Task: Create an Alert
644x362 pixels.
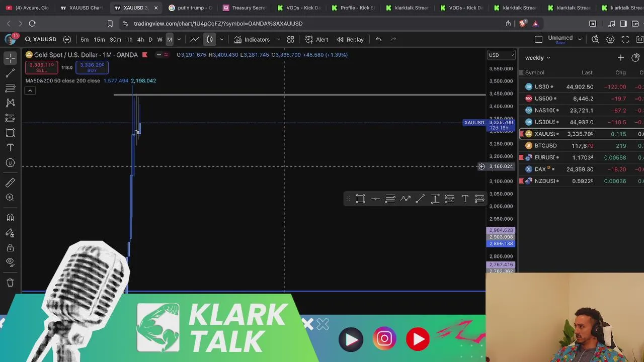Action: [316, 39]
